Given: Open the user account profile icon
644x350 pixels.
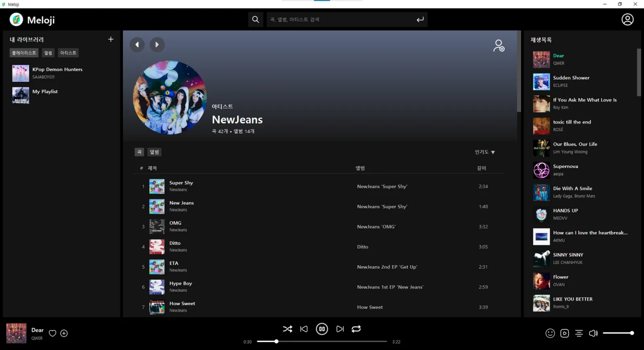Looking at the screenshot, I should (x=627, y=19).
